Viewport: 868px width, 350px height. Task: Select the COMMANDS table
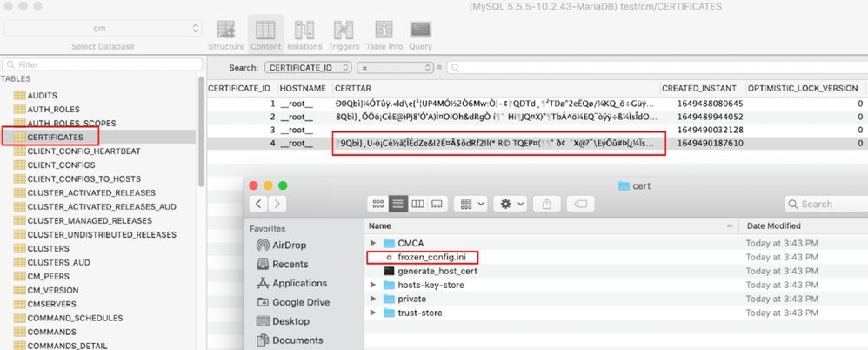coord(52,332)
